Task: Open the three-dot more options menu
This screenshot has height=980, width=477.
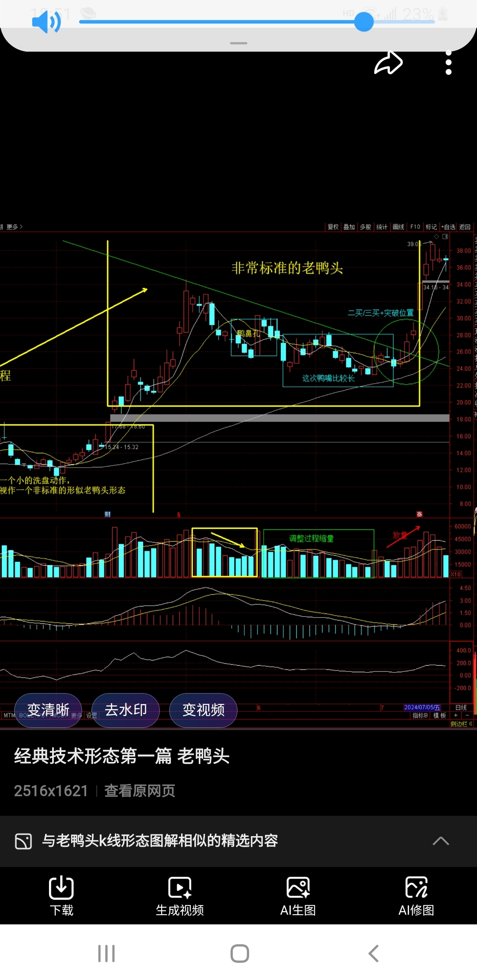Action: pyautogui.click(x=448, y=63)
